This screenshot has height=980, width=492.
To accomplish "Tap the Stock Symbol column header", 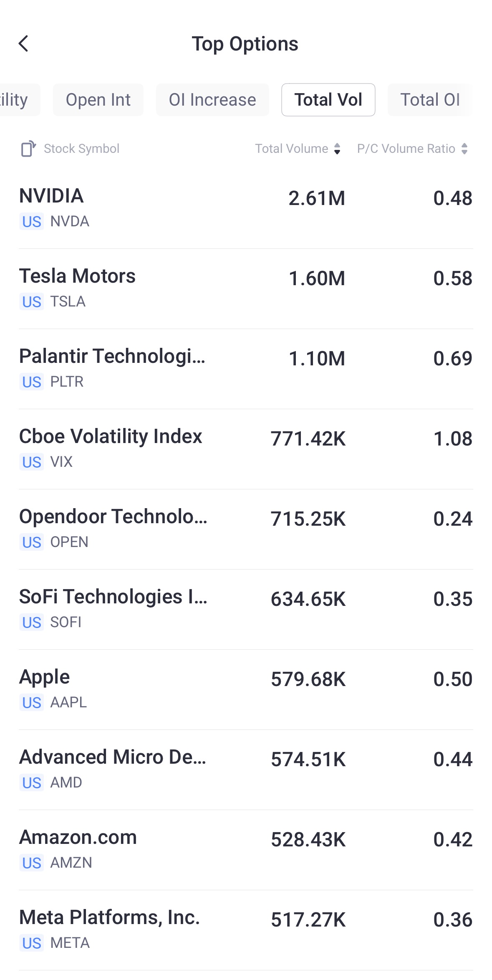I will (82, 149).
